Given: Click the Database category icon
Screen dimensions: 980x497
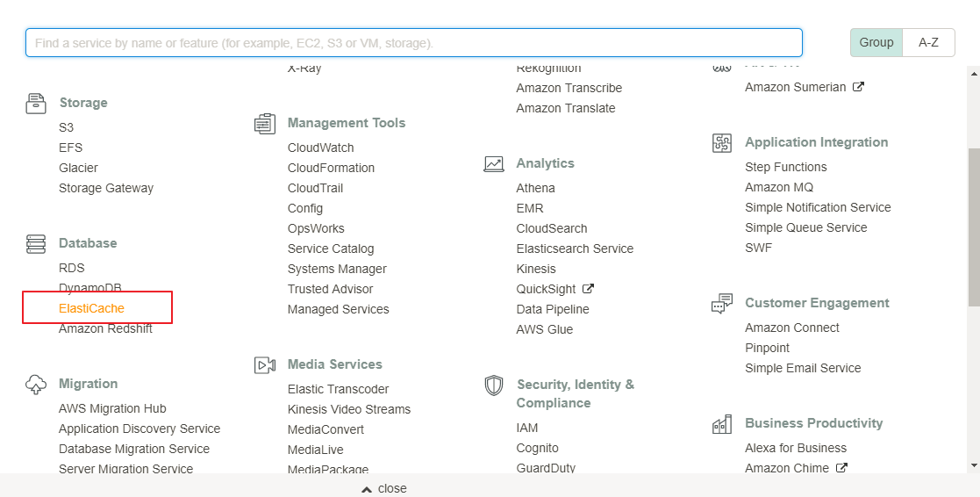Looking at the screenshot, I should [x=36, y=243].
